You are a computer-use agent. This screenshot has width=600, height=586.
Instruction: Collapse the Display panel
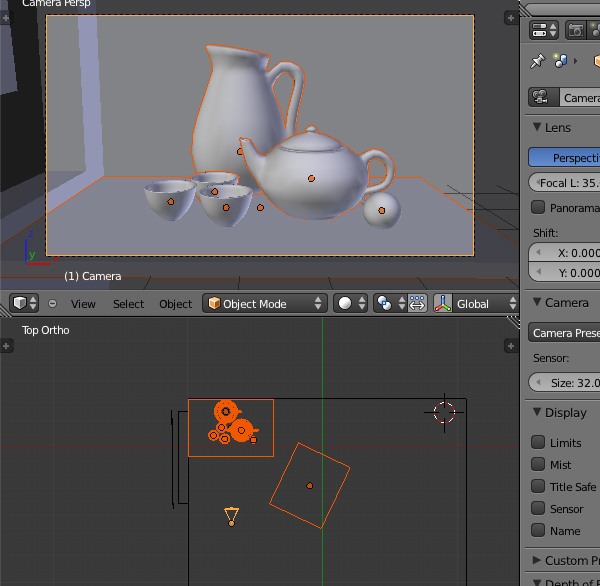pos(537,412)
